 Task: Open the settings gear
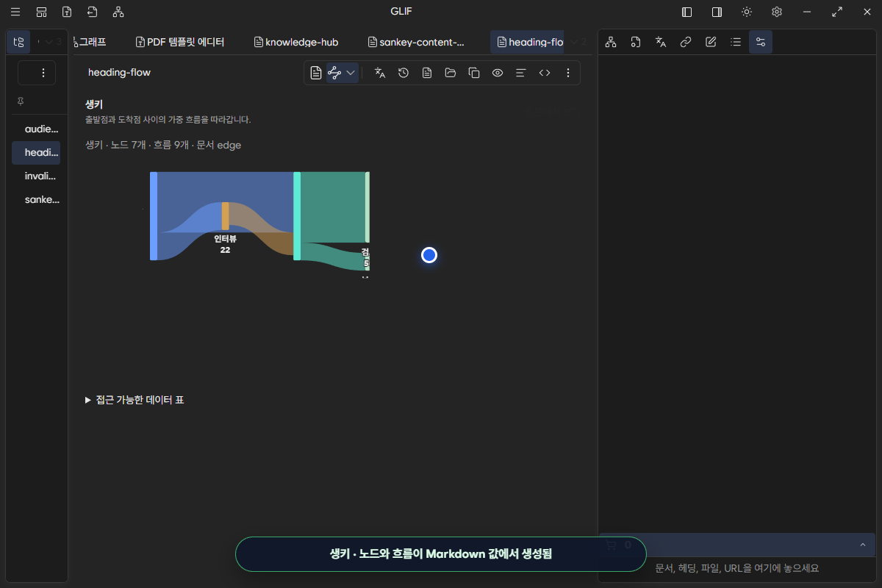[x=777, y=12]
